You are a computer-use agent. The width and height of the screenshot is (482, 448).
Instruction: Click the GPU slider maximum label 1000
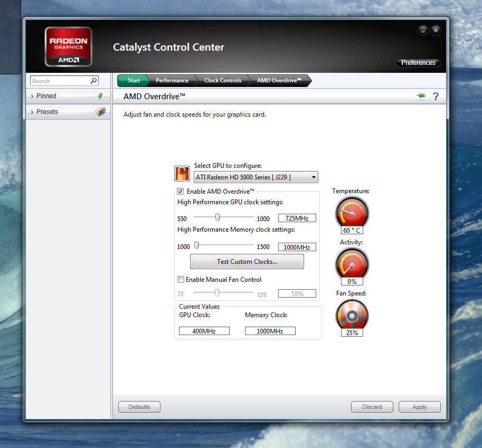click(263, 219)
